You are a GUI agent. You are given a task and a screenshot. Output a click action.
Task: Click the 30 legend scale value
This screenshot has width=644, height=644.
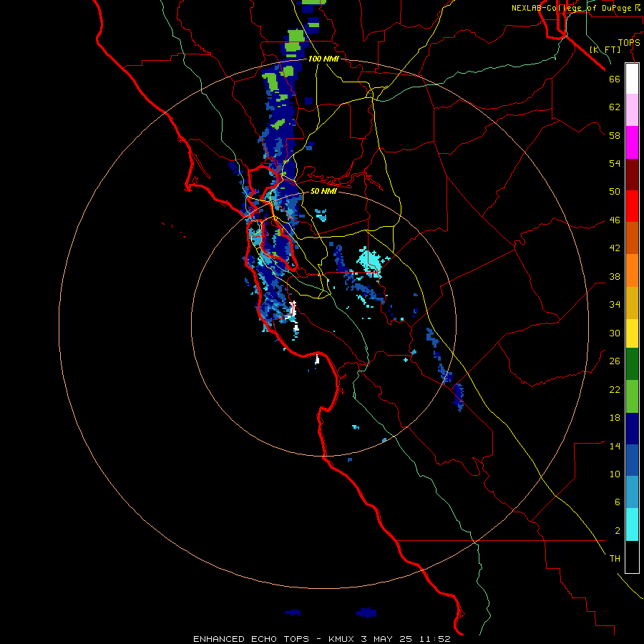pos(615,333)
